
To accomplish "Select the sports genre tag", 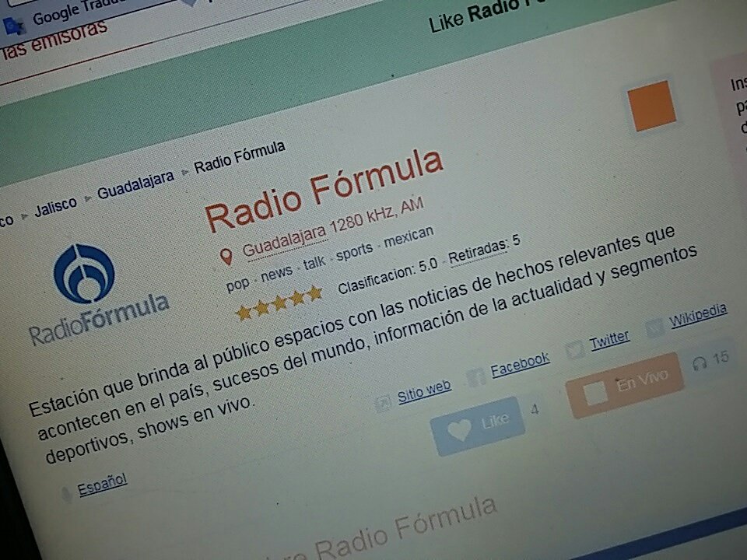I will coord(355,251).
